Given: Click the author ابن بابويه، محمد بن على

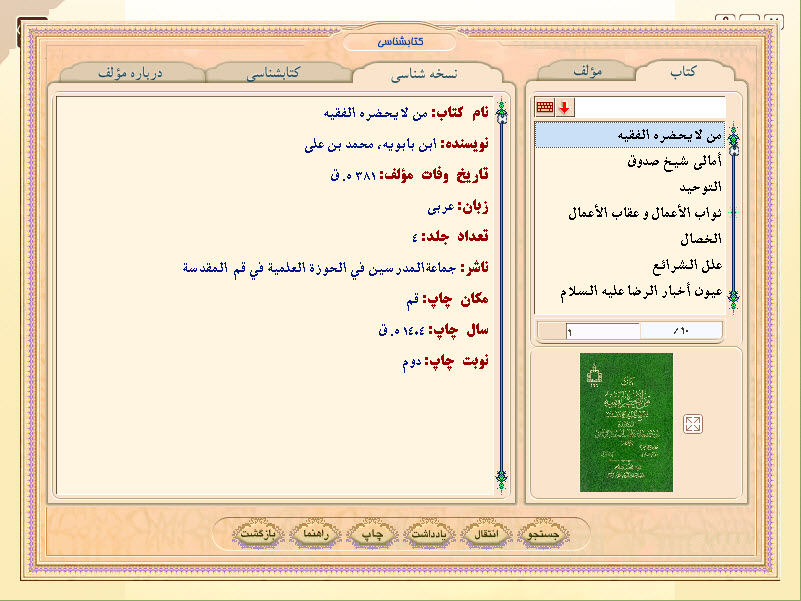Looking at the screenshot, I should (370, 145).
